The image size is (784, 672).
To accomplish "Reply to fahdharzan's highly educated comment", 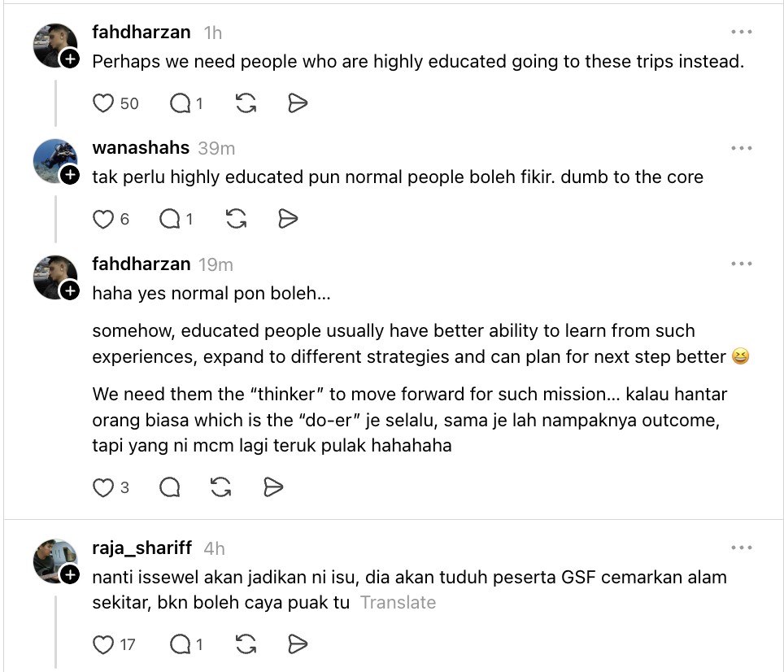I will click(x=180, y=103).
